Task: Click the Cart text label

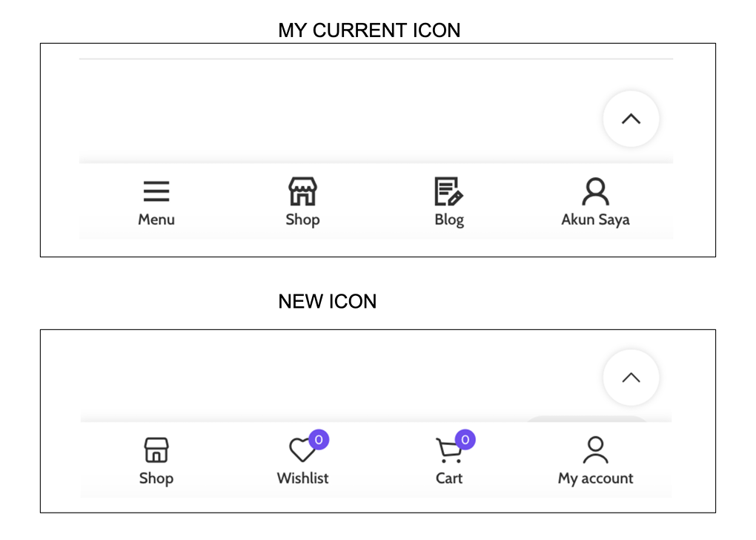Action: [x=449, y=478]
